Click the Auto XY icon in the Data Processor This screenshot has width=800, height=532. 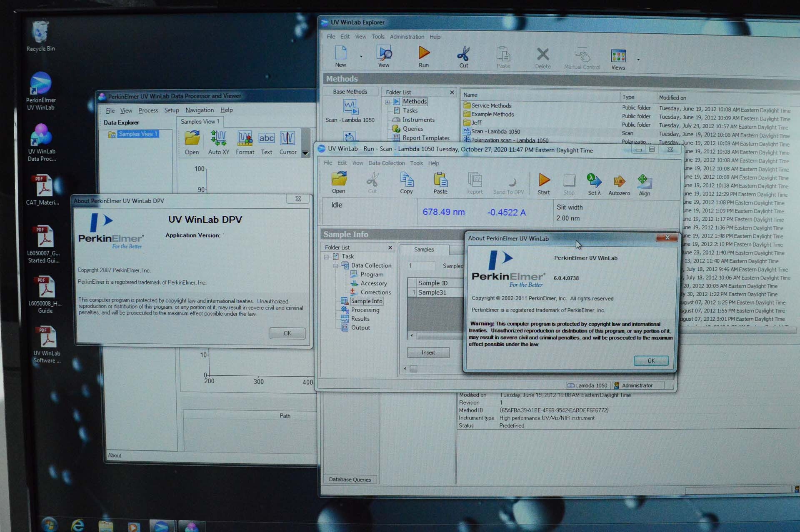point(219,138)
